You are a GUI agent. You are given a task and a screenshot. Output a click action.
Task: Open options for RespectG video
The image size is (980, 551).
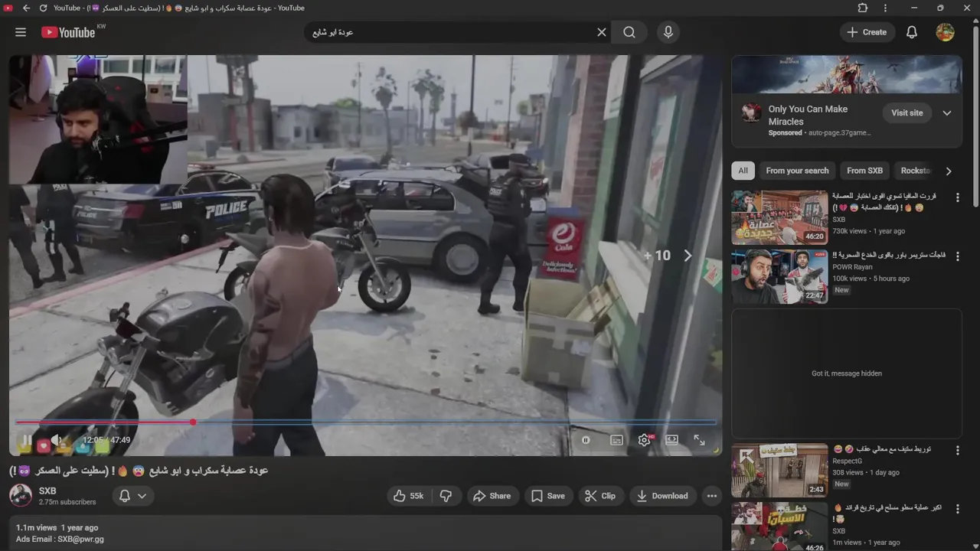957,451
